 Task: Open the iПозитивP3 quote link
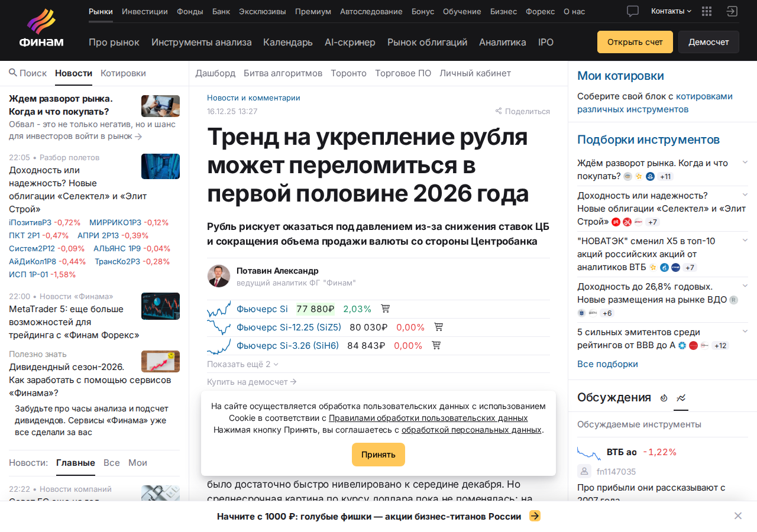pyautogui.click(x=30, y=223)
